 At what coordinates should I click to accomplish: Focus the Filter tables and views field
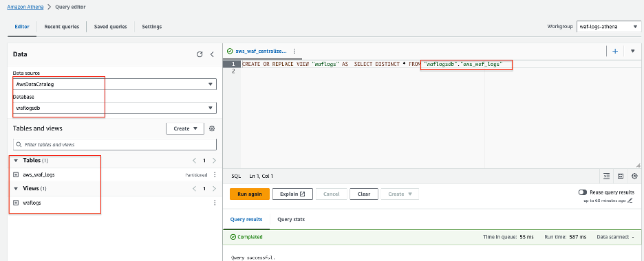tap(115, 145)
